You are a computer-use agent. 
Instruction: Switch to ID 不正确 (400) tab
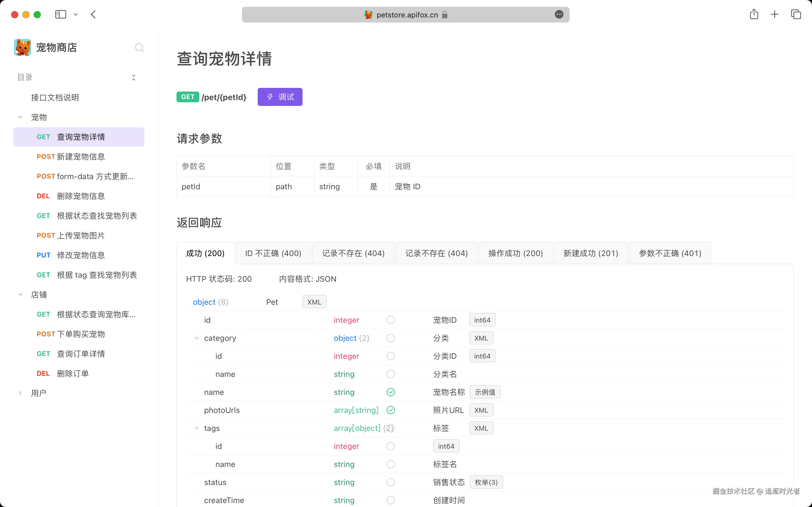(x=273, y=253)
